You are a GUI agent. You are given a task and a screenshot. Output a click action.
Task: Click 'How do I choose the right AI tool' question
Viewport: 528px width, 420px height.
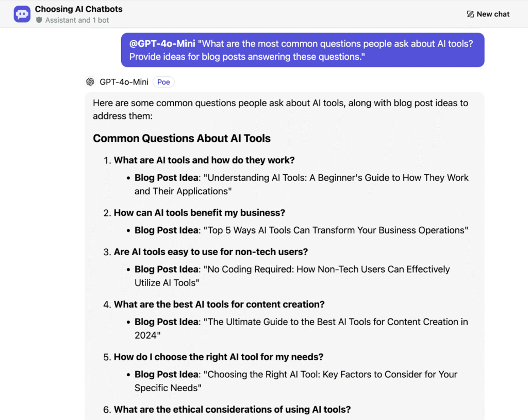[x=219, y=357]
